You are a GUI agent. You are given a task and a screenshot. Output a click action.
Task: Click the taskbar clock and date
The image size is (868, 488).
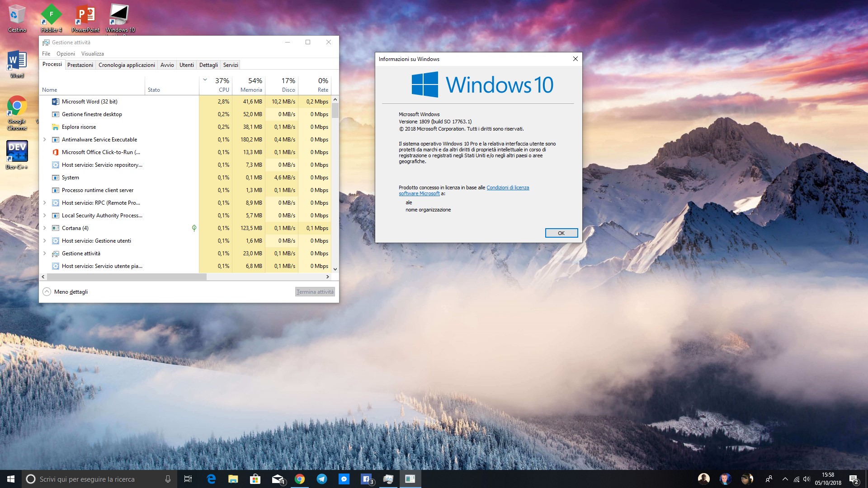coord(828,479)
